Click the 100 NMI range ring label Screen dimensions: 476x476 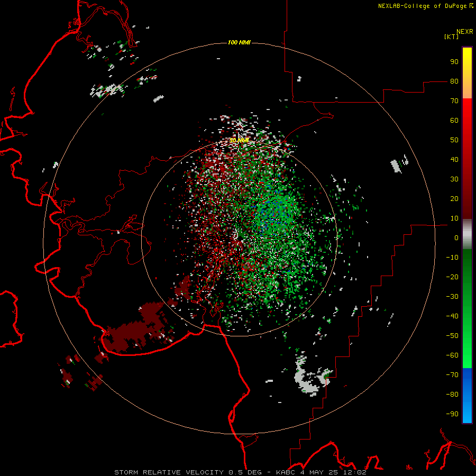point(239,42)
